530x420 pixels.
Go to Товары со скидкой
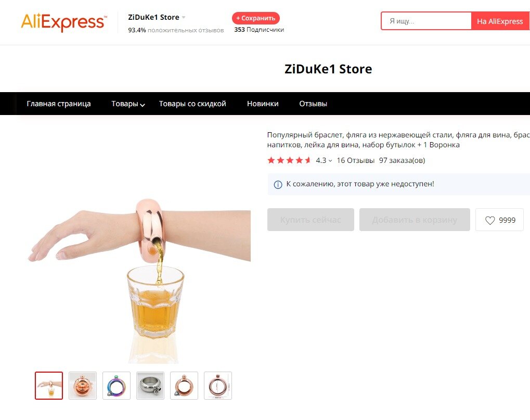tap(192, 104)
